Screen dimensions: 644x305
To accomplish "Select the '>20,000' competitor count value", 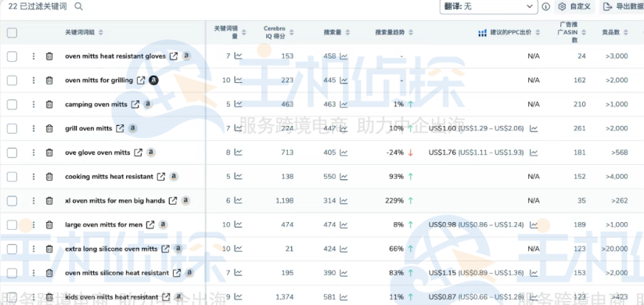I will pyautogui.click(x=614, y=249).
